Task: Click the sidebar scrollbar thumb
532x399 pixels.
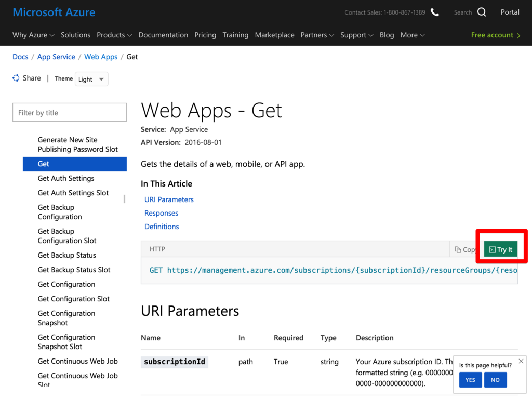Action: click(x=125, y=199)
